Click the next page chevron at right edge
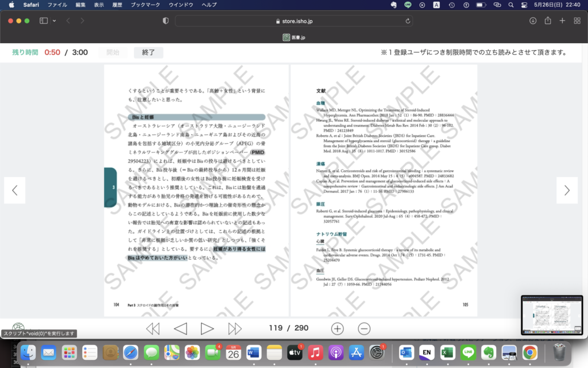588x368 pixels. coord(567,190)
